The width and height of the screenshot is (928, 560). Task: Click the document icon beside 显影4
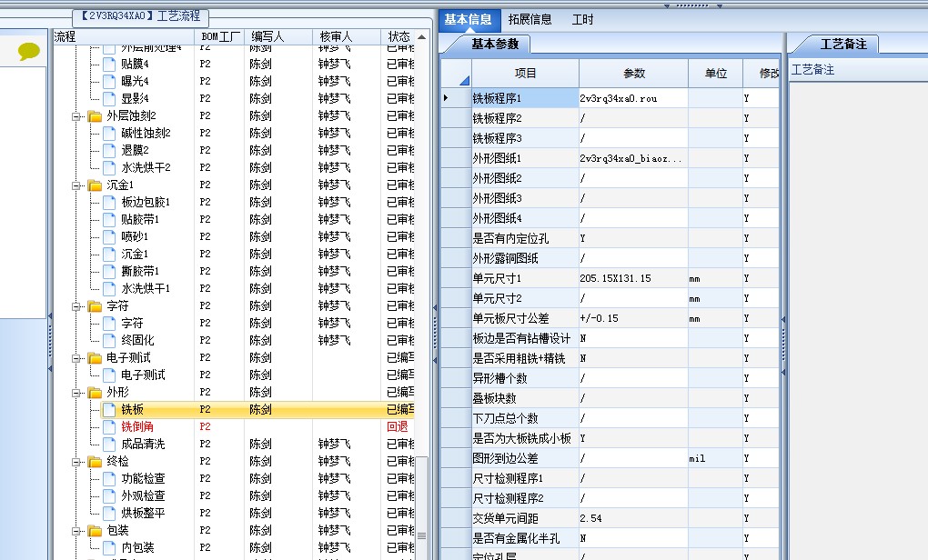point(109,98)
